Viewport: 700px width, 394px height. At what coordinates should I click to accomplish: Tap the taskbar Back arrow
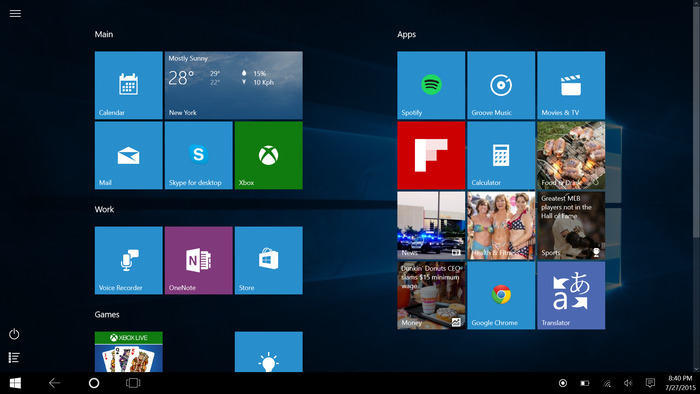[54, 383]
